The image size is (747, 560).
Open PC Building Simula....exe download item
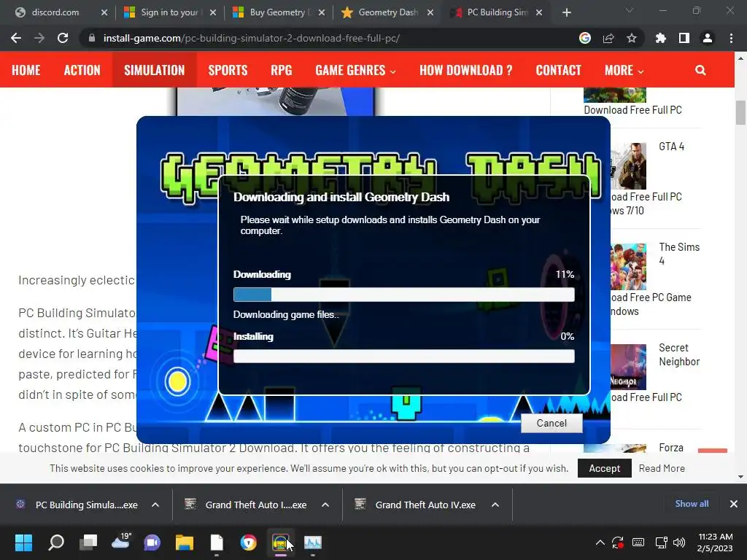coord(79,505)
